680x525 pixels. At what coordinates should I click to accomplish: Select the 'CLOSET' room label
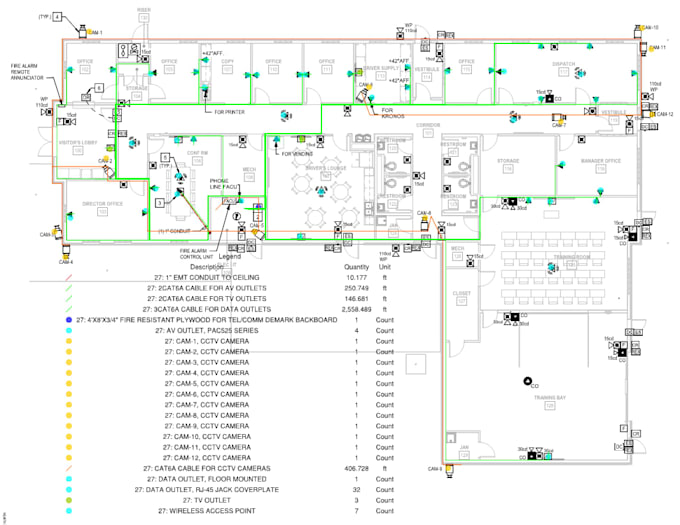point(461,293)
